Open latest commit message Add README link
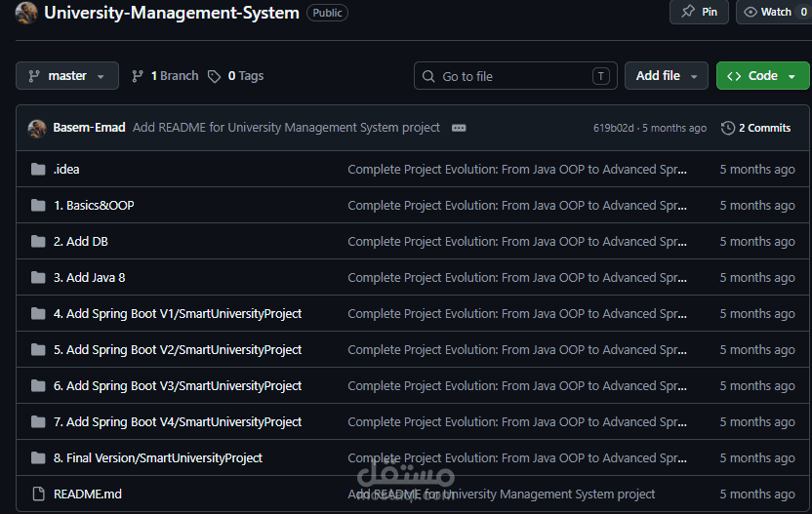Image resolution: width=812 pixels, height=514 pixels. [286, 128]
